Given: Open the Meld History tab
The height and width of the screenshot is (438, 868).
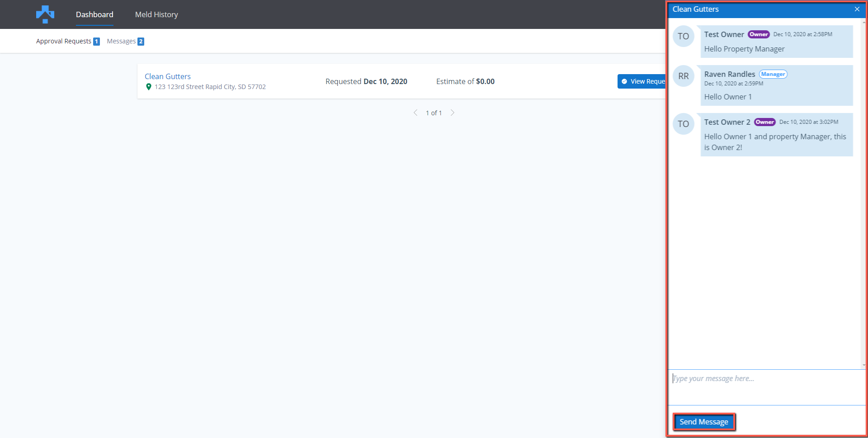Looking at the screenshot, I should click(156, 14).
